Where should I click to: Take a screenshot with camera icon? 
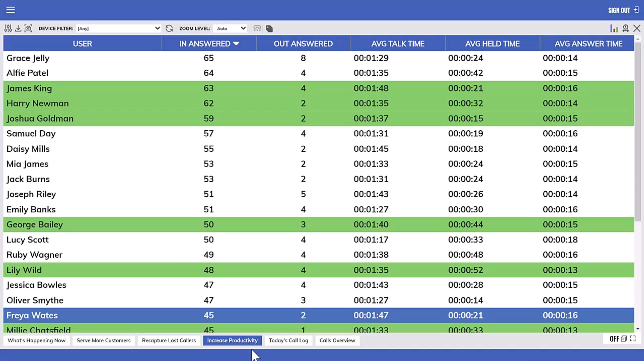click(29, 29)
